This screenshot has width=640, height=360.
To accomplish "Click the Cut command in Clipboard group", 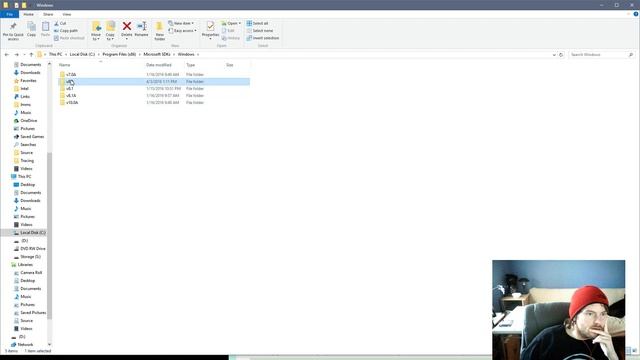I will [60, 23].
